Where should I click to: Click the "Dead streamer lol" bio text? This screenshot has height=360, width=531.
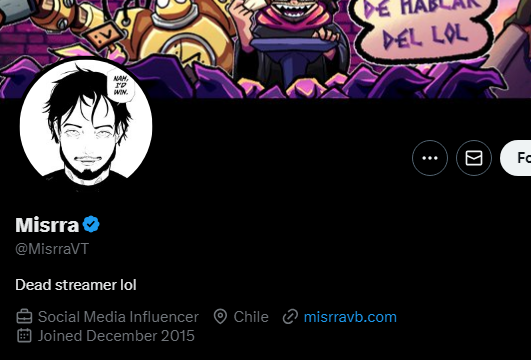point(76,285)
